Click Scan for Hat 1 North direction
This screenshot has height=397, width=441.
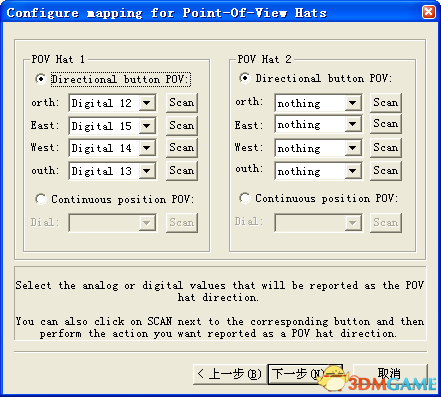point(182,103)
